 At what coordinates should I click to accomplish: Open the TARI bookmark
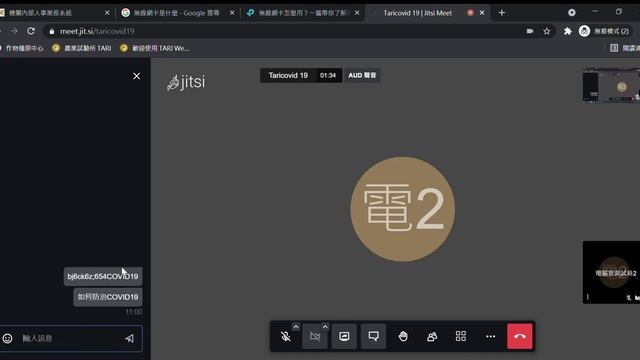(x=82, y=48)
